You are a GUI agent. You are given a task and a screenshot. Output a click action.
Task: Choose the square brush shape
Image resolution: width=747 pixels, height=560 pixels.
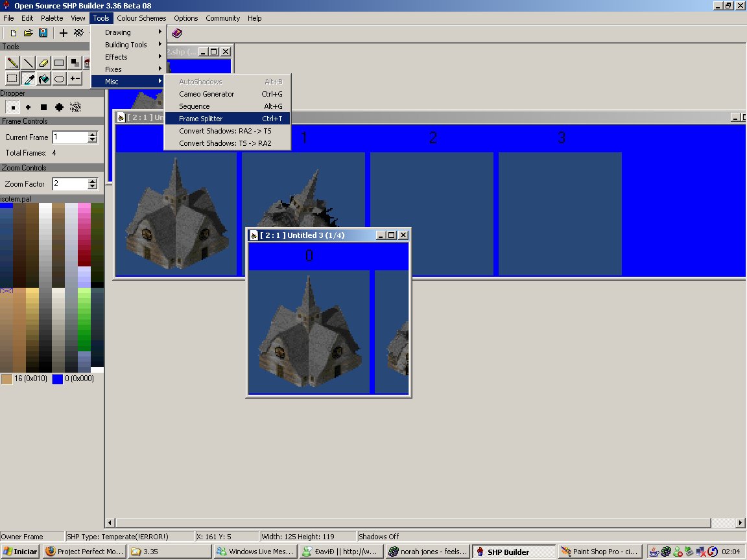43,107
